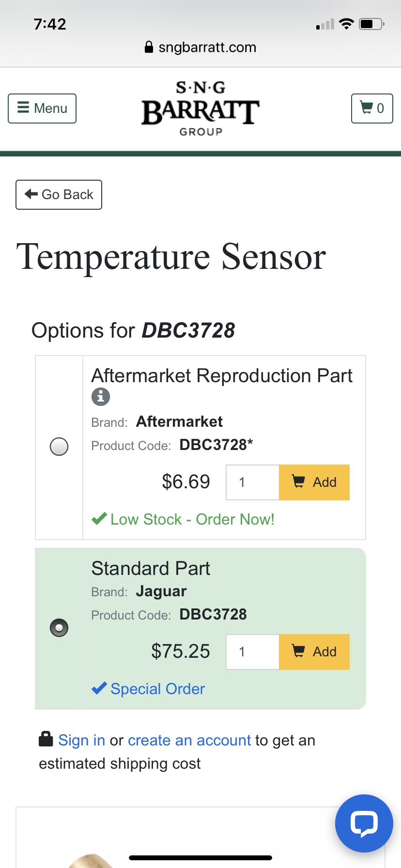The image size is (401, 868).
Task: Click the lock icon beside Sign in
Action: pos(46,739)
